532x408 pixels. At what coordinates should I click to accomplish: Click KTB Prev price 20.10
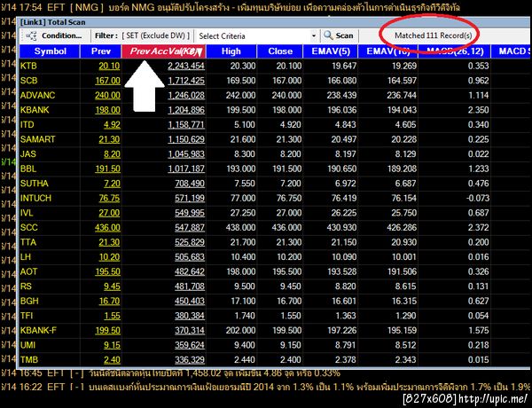pos(109,66)
